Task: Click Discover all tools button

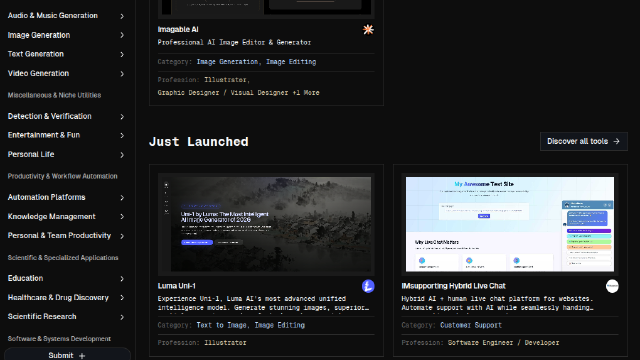Action: click(x=584, y=141)
